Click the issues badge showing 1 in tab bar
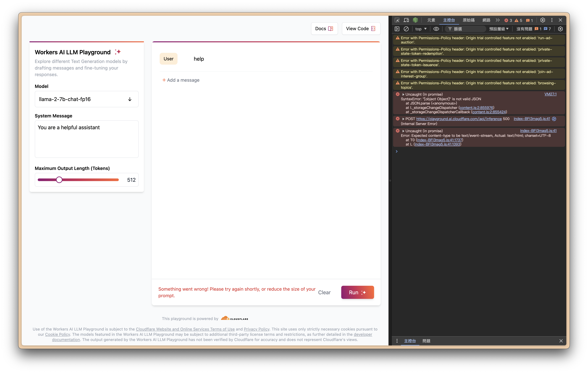Viewport: 588px width, 373px height. click(529, 21)
